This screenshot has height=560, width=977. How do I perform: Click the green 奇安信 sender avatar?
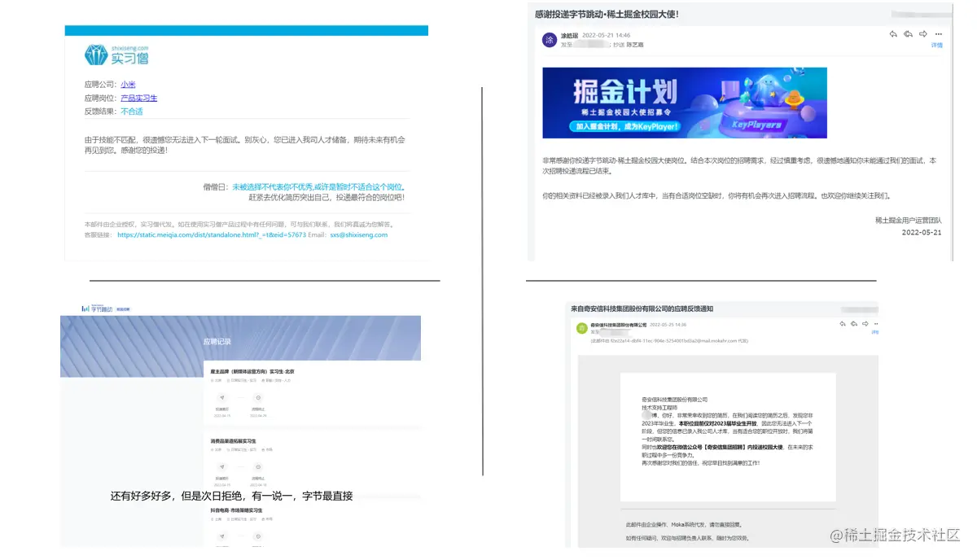click(x=581, y=328)
